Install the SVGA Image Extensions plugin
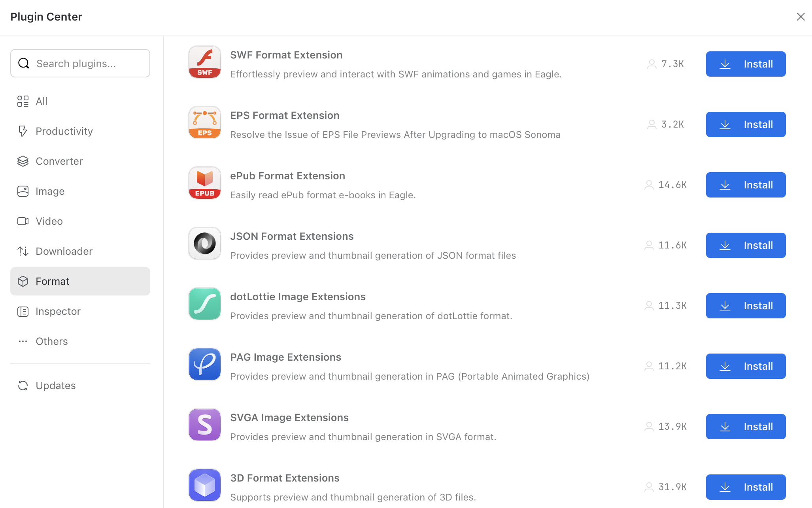 746,427
